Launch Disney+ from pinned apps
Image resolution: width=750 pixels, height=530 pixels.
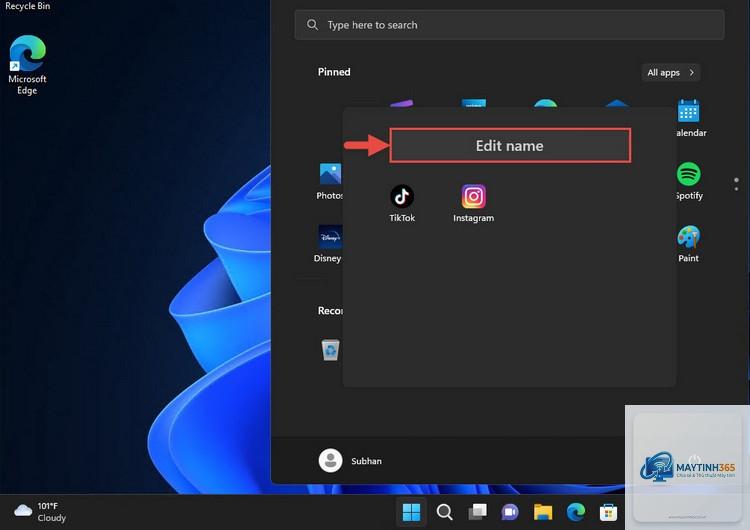click(x=328, y=243)
